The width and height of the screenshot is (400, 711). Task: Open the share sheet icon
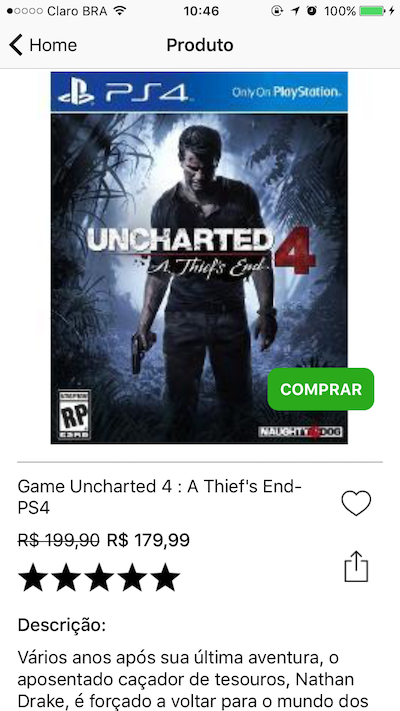pos(356,566)
